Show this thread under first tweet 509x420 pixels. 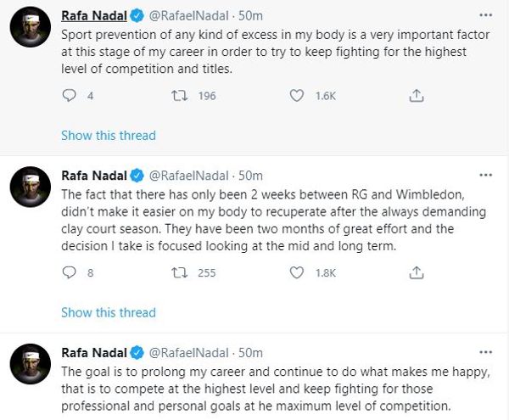point(108,136)
